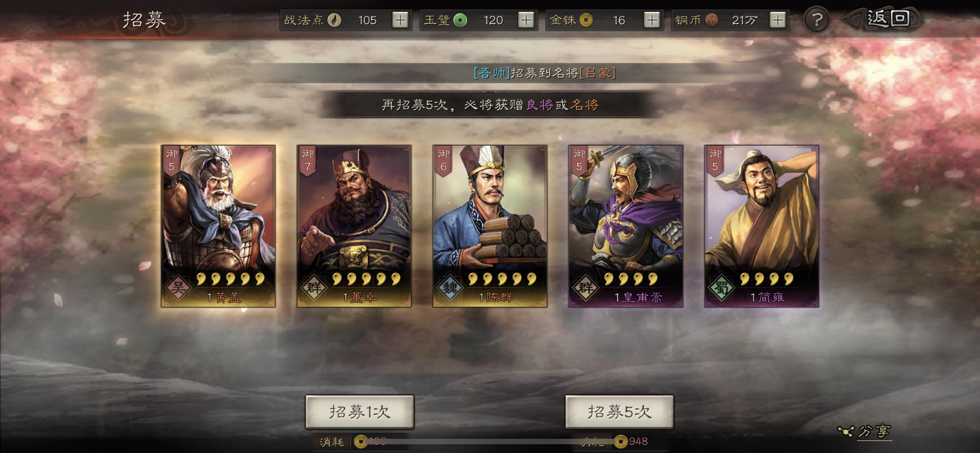Viewport: 980px width, 453px height.
Task: Click the 吴 faction badge on 黄盖 card
Action: (178, 288)
